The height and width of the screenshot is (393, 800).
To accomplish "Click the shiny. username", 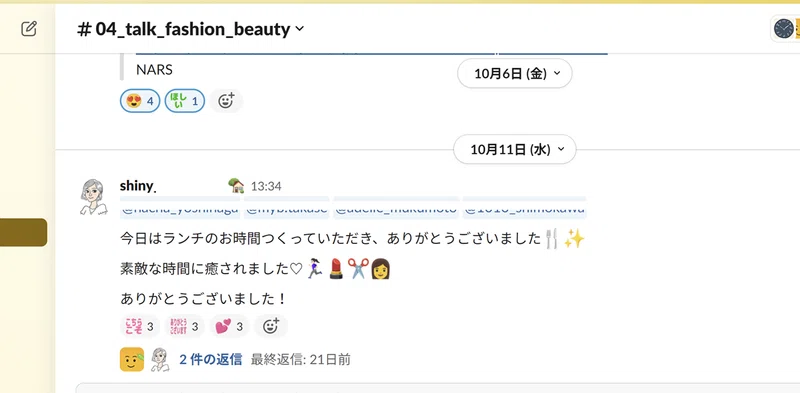I will pyautogui.click(x=138, y=186).
